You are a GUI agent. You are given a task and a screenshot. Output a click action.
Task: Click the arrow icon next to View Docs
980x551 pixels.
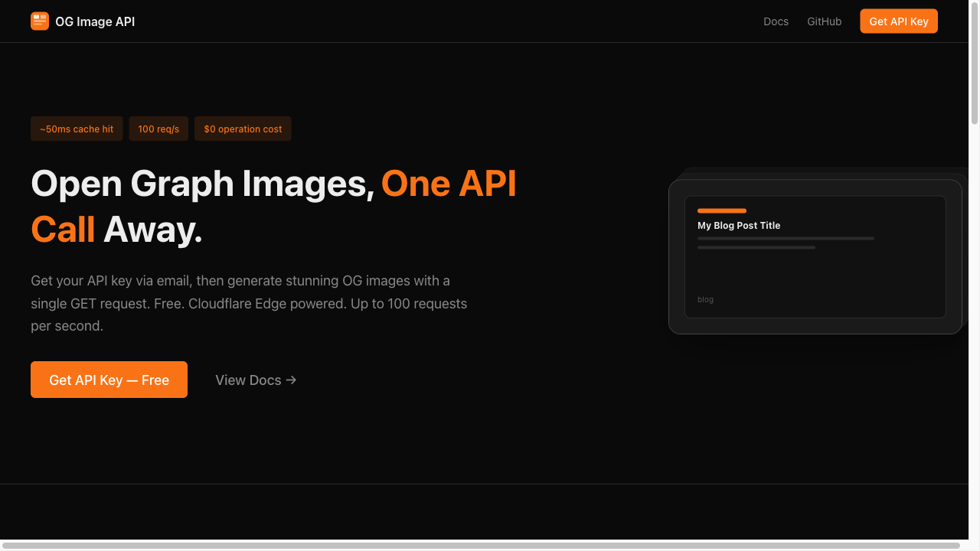click(290, 380)
